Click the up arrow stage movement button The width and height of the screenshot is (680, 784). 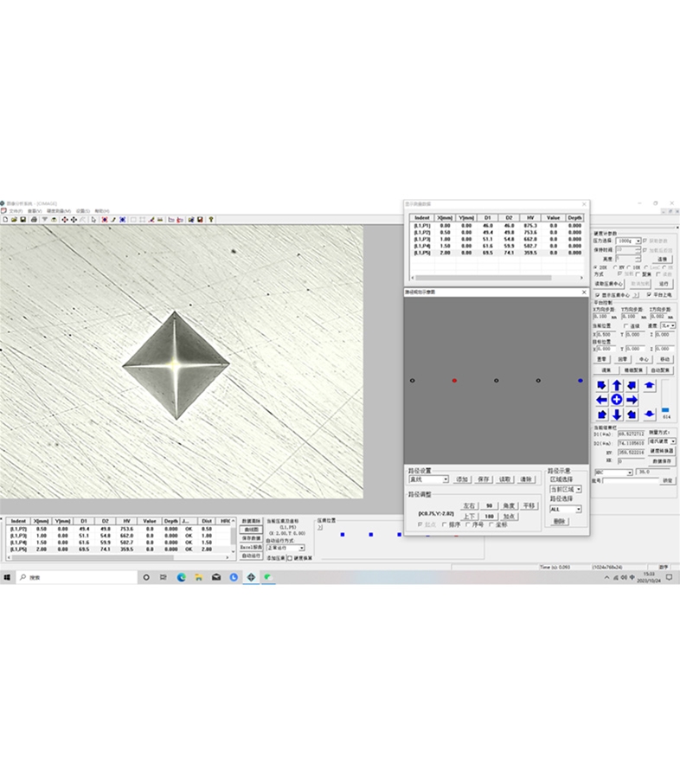617,385
